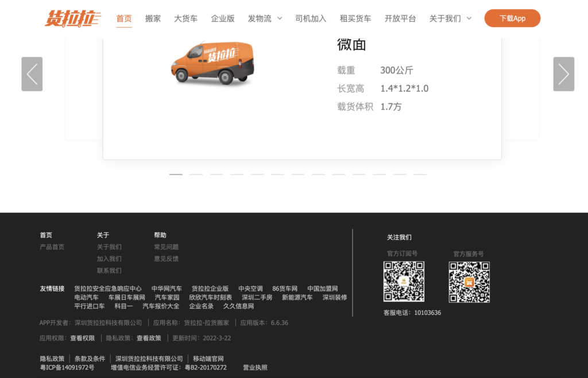Image resolution: width=588 pixels, height=378 pixels.
Task: Visit the 企业名录 link
Action: pos(201,306)
